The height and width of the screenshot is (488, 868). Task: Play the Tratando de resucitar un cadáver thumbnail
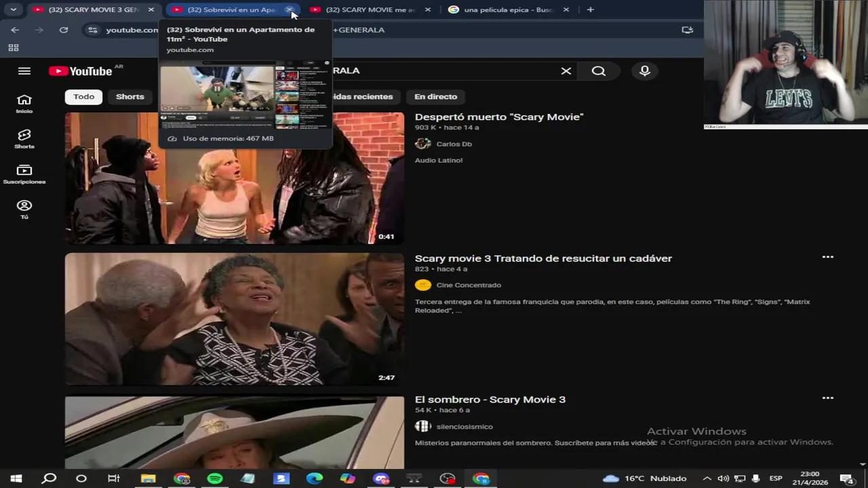[x=235, y=319]
